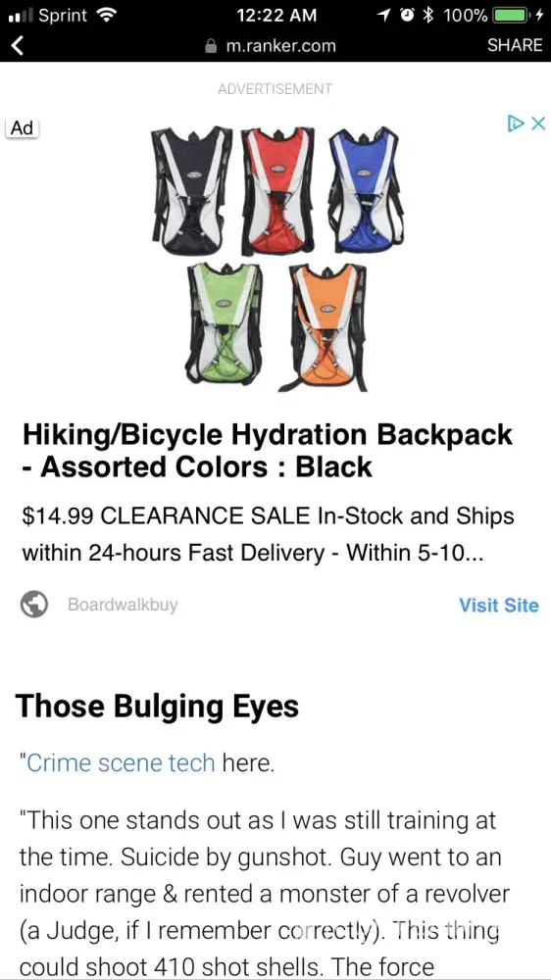Select the blue hydration backpack image

click(x=366, y=189)
